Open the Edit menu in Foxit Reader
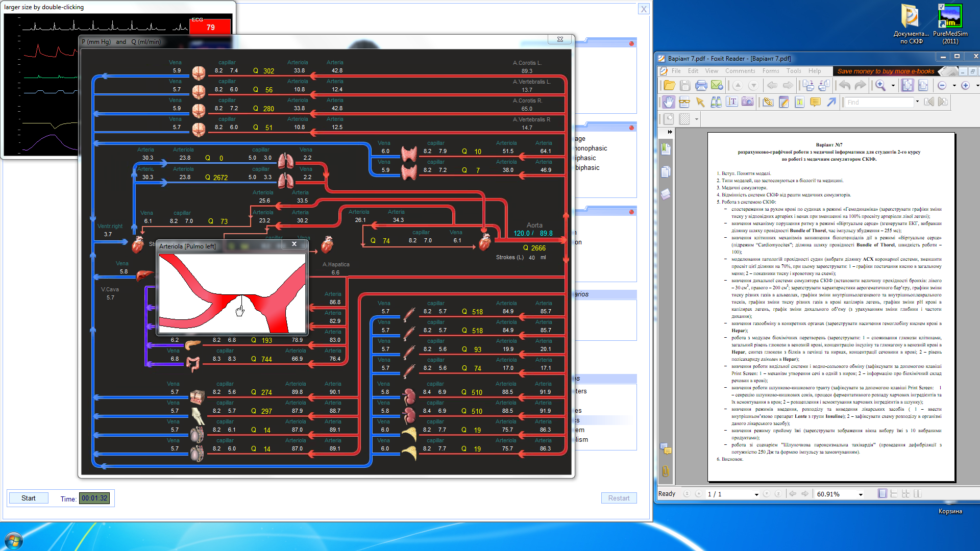The width and height of the screenshot is (980, 551). click(x=693, y=71)
